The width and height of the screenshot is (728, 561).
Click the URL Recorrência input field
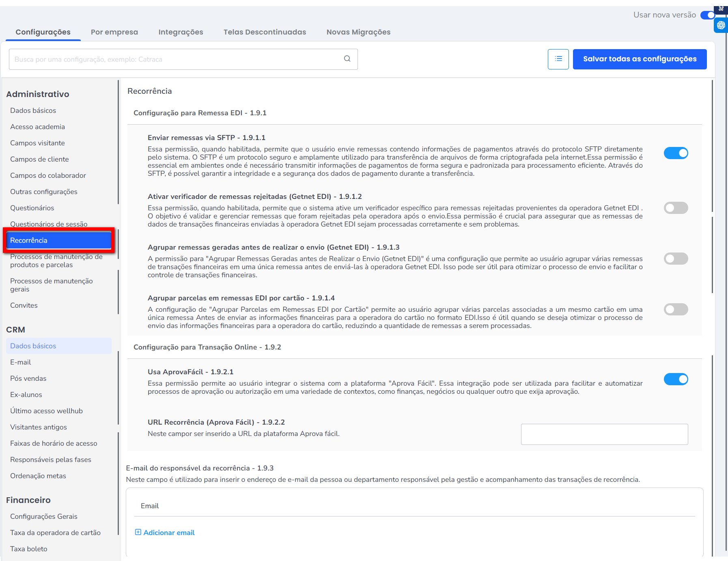pyautogui.click(x=604, y=434)
